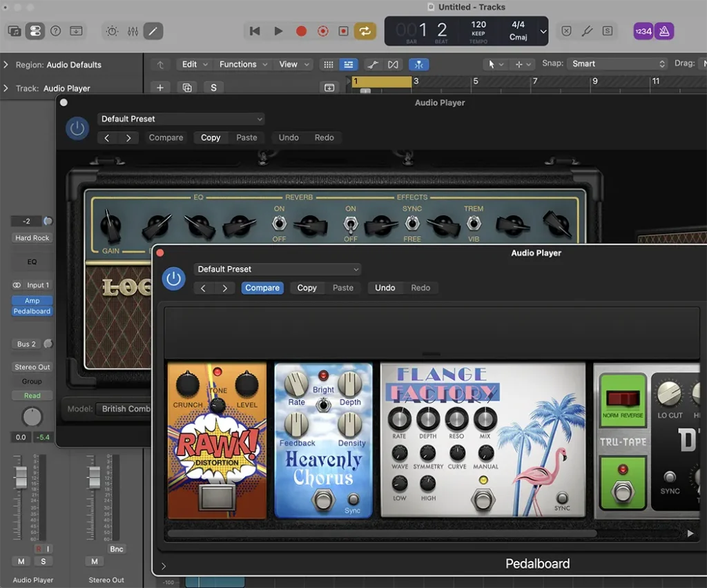The width and height of the screenshot is (707, 588).
Task: Toggle the Solo S icon in control bar
Action: (608, 31)
